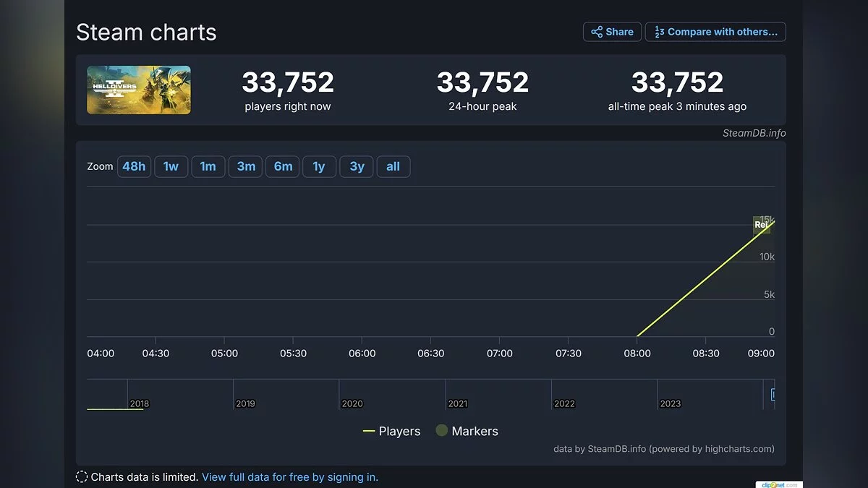The width and height of the screenshot is (868, 488).
Task: Click the navigator handle at right edge
Action: 773,395
